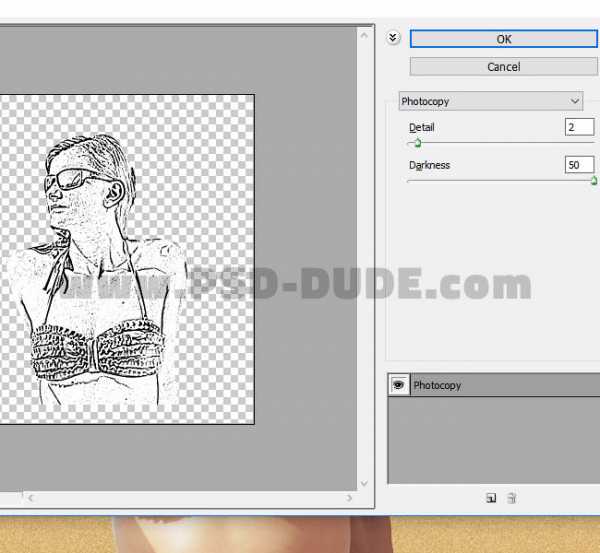Click the Darkness label text
This screenshot has height=553, width=600.
pos(429,165)
